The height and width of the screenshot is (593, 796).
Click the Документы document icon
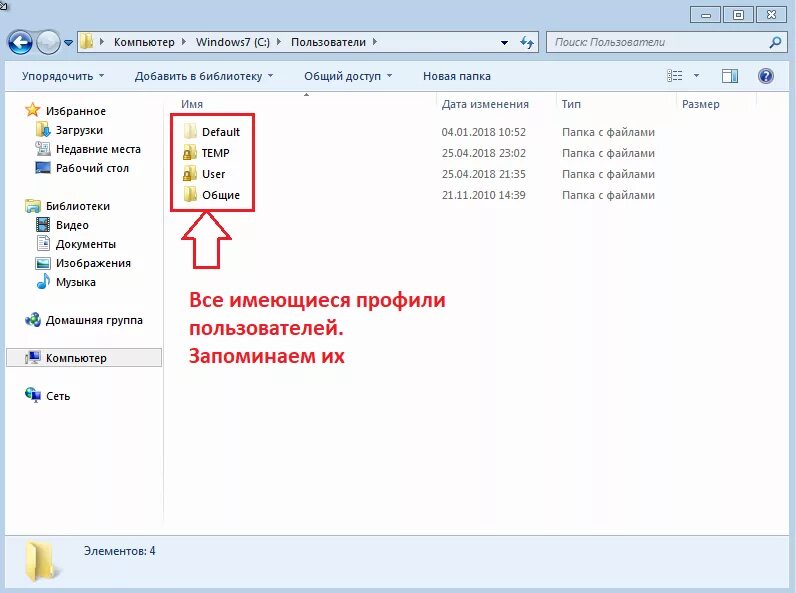click(x=43, y=243)
